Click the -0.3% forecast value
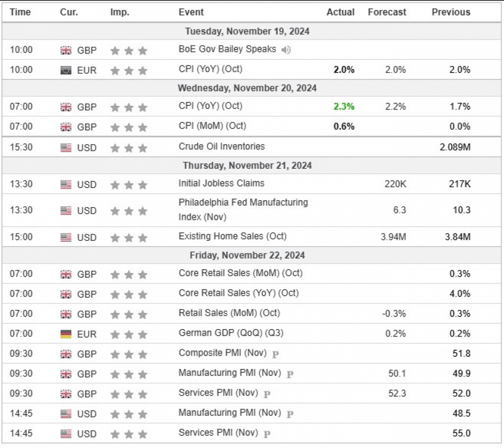The width and height of the screenshot is (504, 448). tap(394, 313)
